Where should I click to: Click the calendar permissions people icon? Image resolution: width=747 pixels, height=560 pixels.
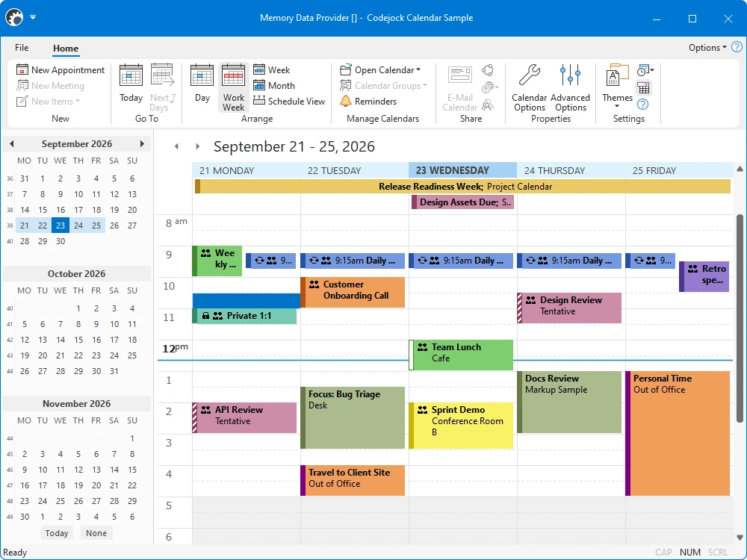[x=487, y=105]
